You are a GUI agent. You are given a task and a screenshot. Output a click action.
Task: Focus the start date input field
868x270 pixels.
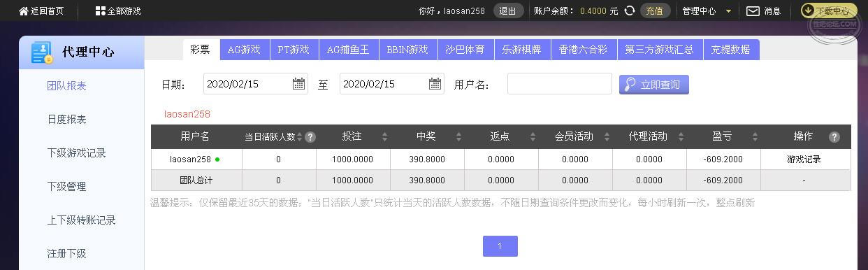(x=256, y=84)
